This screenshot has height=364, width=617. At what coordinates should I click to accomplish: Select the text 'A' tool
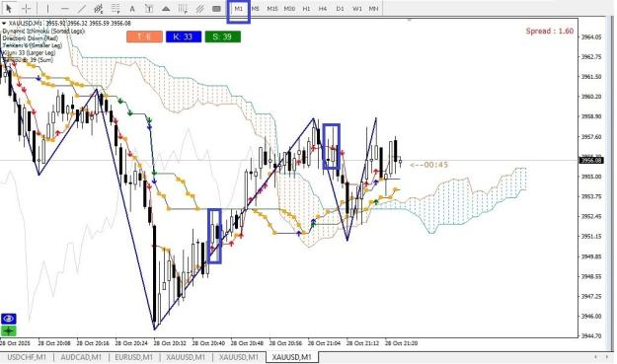(132, 8)
